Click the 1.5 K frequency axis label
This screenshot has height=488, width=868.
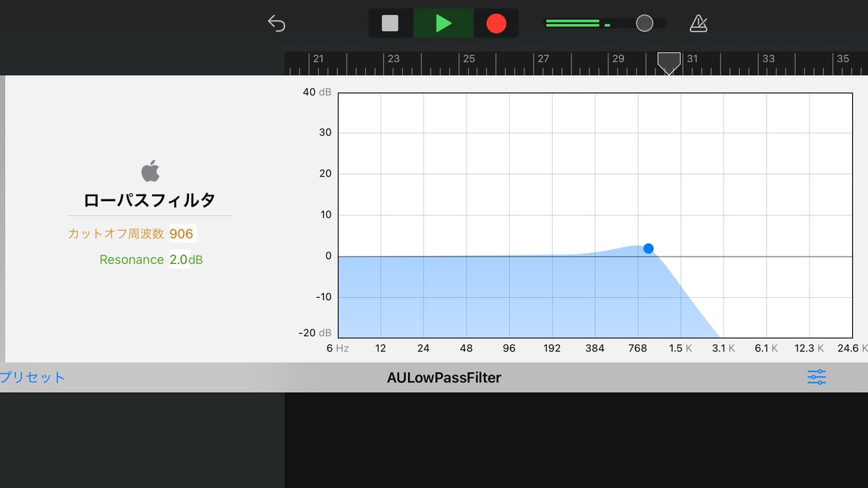tap(681, 348)
